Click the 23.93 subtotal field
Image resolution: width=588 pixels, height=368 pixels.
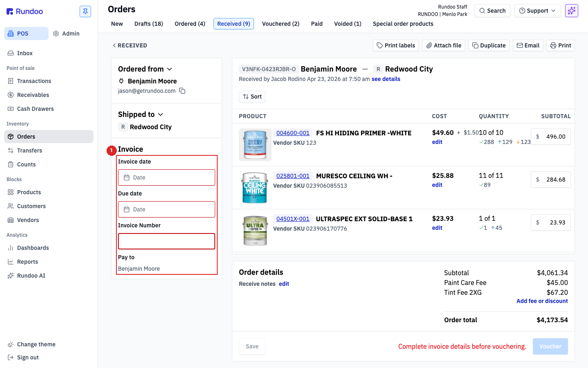click(x=550, y=222)
